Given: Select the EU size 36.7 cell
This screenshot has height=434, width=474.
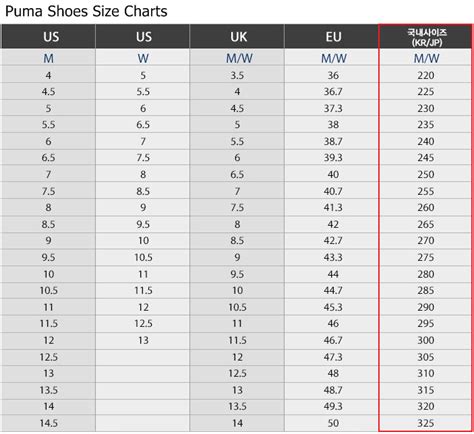Looking at the screenshot, I should pos(332,91).
